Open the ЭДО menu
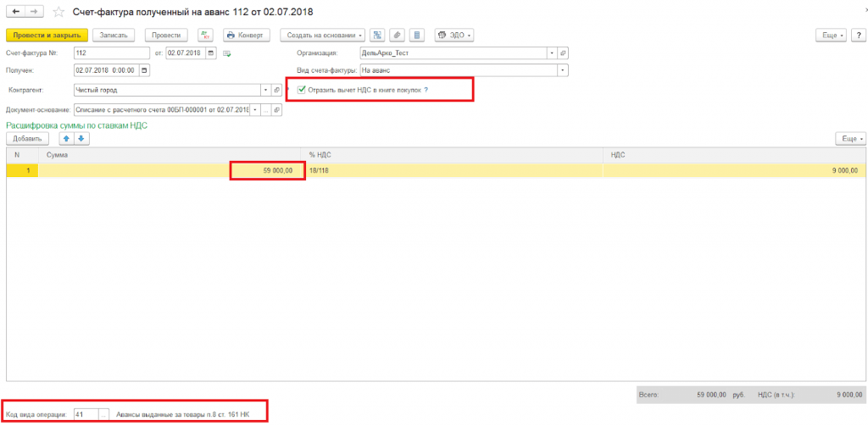 pyautogui.click(x=454, y=35)
